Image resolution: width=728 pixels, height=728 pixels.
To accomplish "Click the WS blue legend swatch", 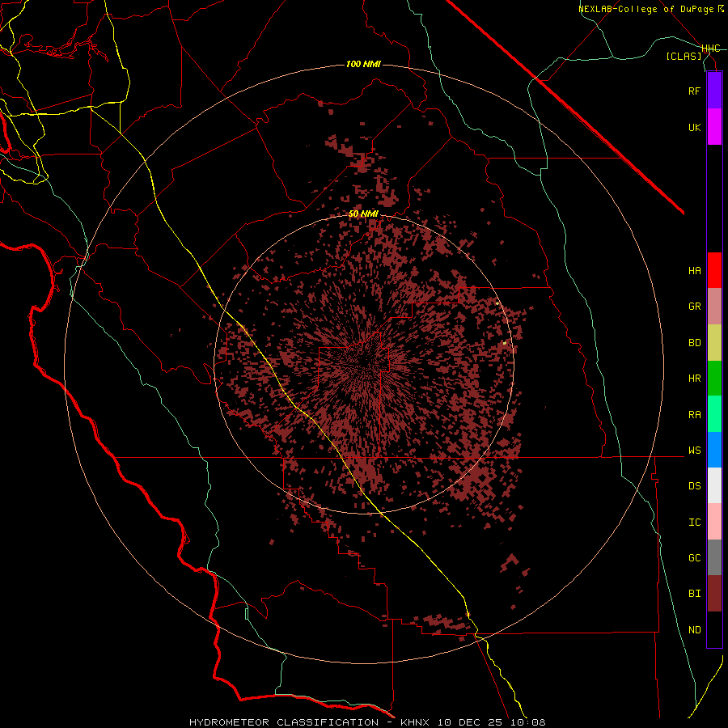I will pos(714,450).
